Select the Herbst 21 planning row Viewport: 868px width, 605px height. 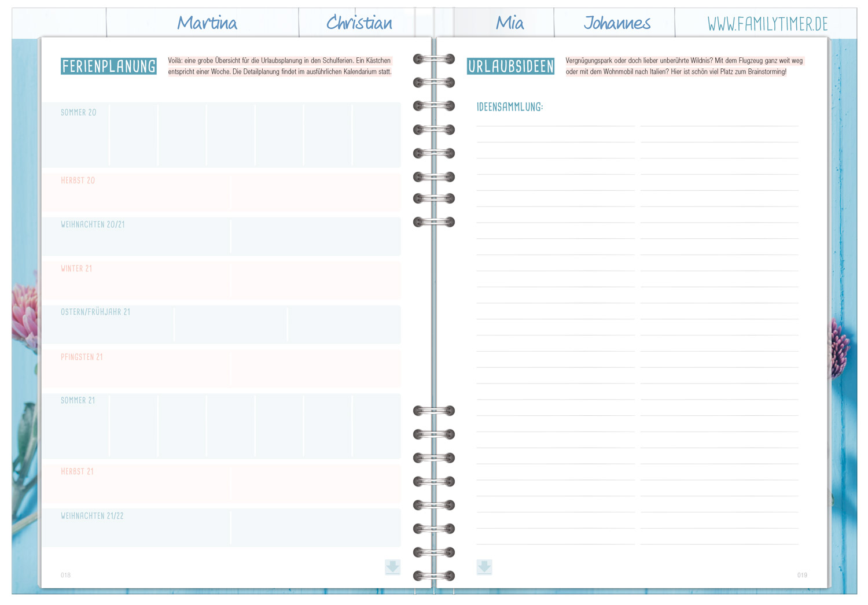tap(221, 484)
